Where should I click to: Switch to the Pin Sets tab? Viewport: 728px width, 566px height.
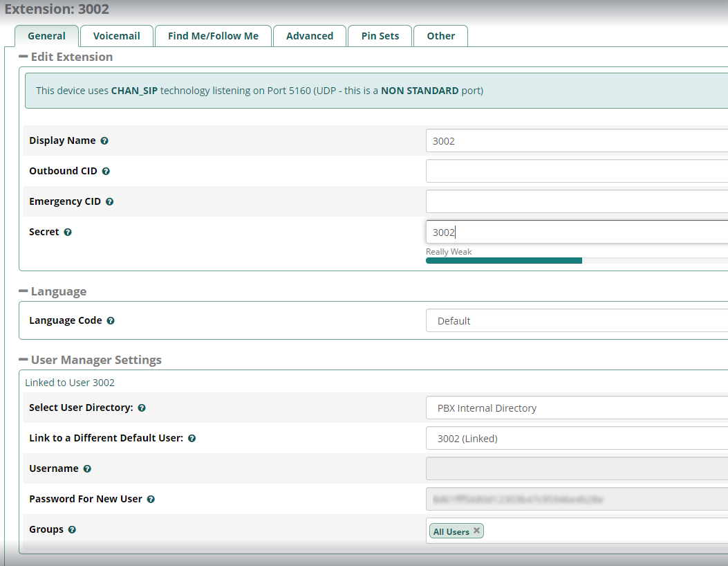[x=380, y=36]
